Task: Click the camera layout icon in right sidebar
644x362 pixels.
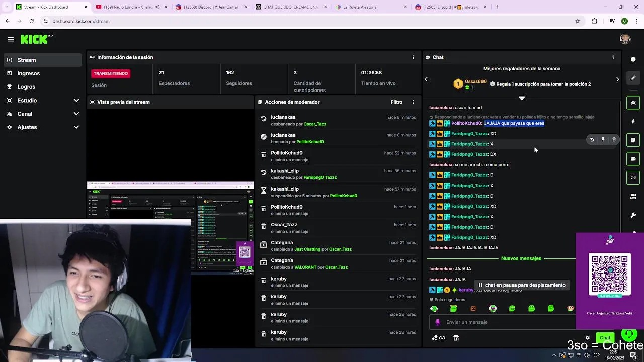Action: pyautogui.click(x=633, y=197)
